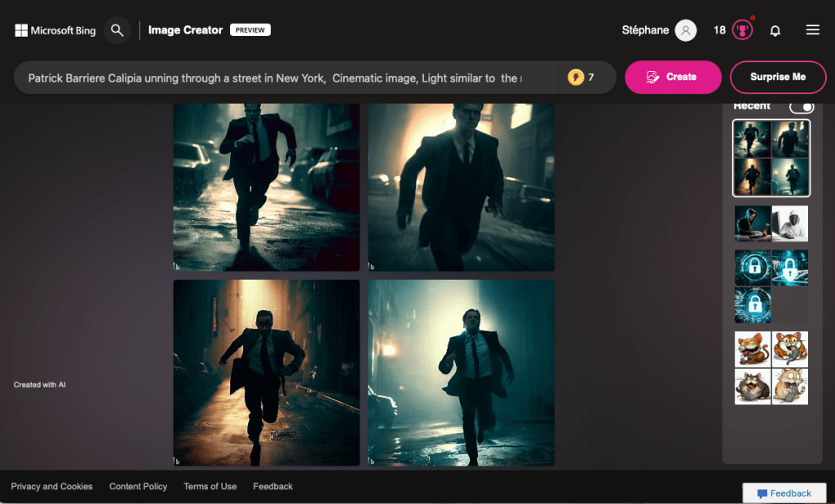835x504 pixels.
Task: Click the Create button
Action: [673, 77]
